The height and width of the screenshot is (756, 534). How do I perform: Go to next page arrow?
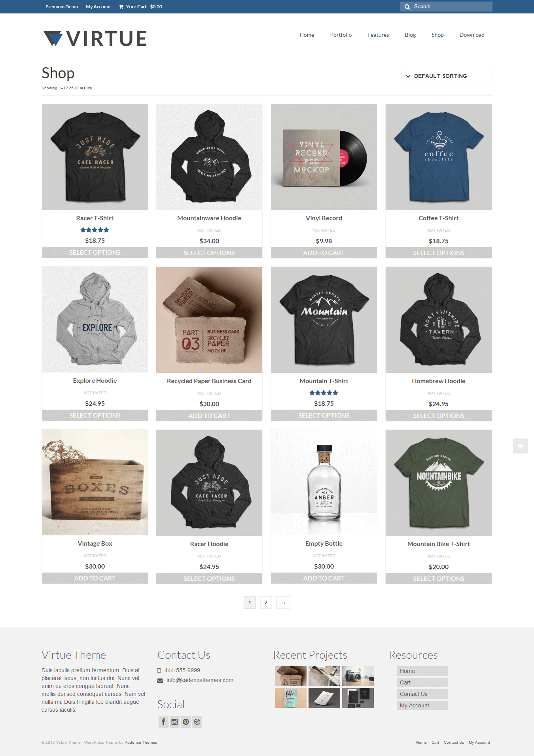283,603
